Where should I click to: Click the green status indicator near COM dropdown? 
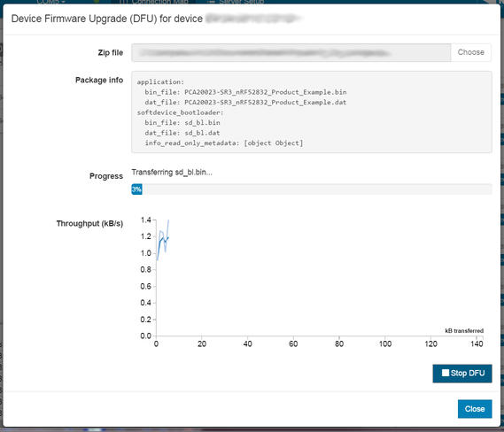click(x=97, y=2)
